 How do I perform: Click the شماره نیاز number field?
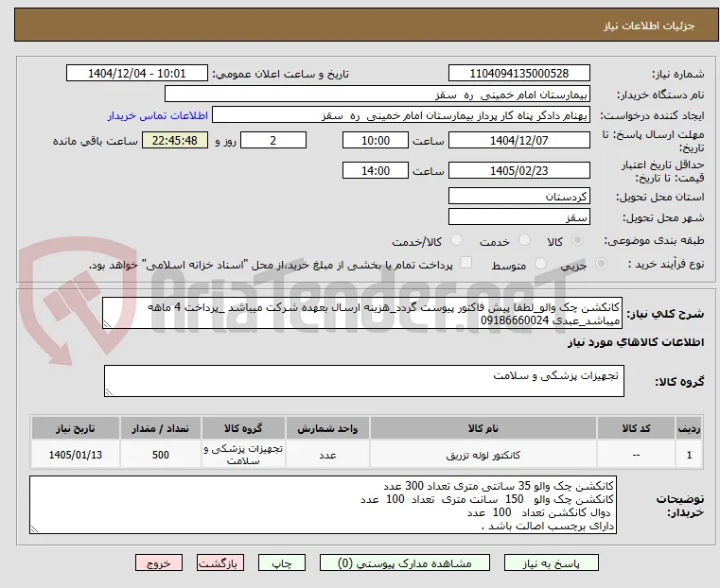click(x=518, y=74)
